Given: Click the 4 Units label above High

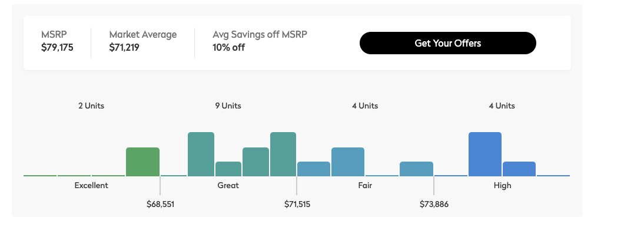Looking at the screenshot, I should [x=502, y=106].
